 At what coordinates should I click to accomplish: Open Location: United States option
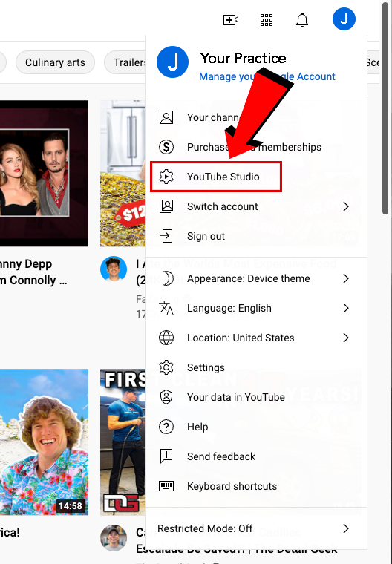click(256, 338)
